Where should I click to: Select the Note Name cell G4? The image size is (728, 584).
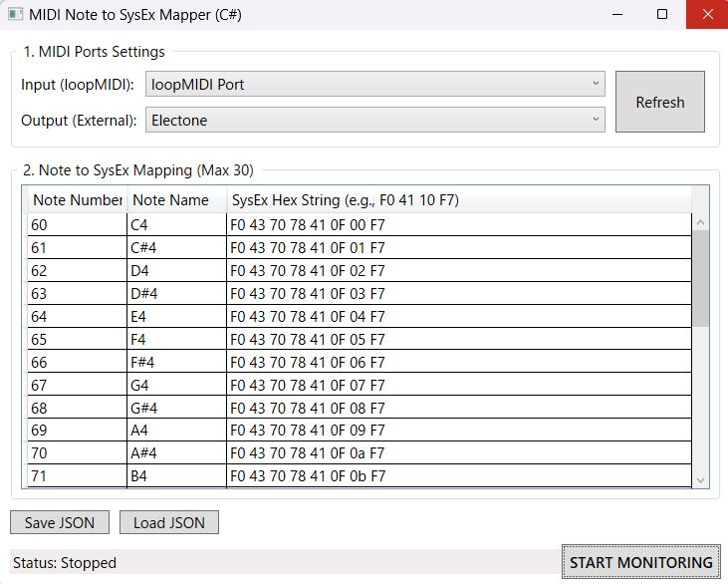[177, 385]
